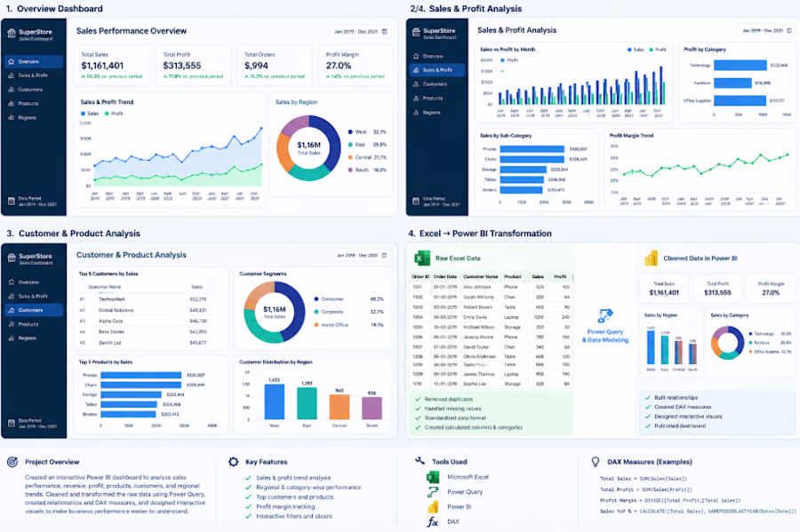Click the Profit Margin 27.0% card in Overview
The image size is (800, 532).
point(356,65)
